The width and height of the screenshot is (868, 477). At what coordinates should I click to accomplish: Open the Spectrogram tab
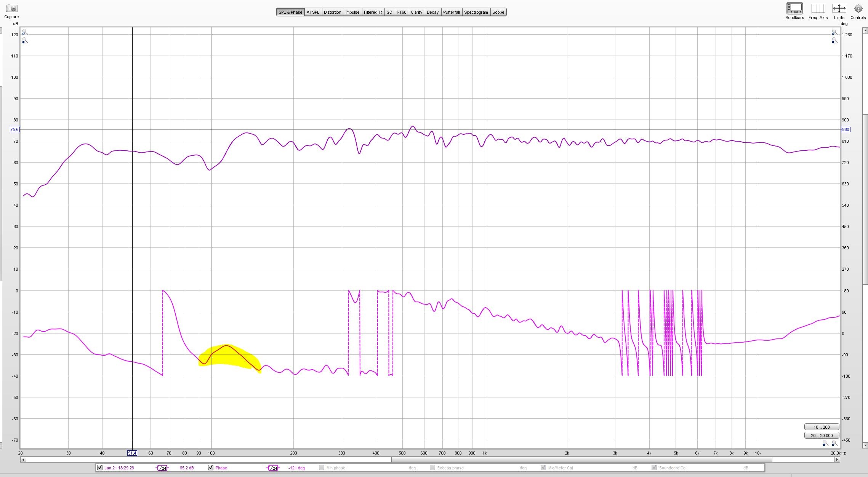pyautogui.click(x=476, y=12)
